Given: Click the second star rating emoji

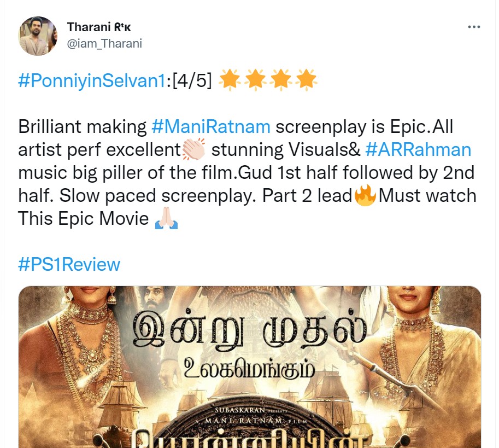Looking at the screenshot, I should click(x=256, y=79).
